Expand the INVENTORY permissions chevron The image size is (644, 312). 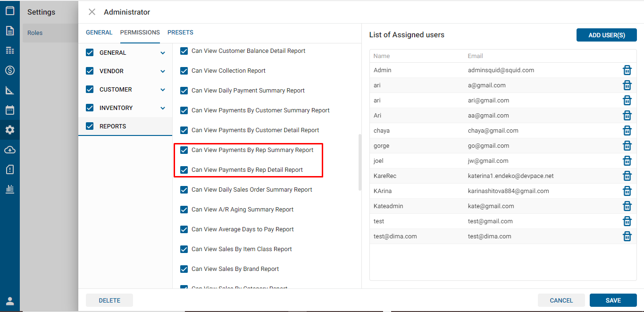[x=163, y=108]
